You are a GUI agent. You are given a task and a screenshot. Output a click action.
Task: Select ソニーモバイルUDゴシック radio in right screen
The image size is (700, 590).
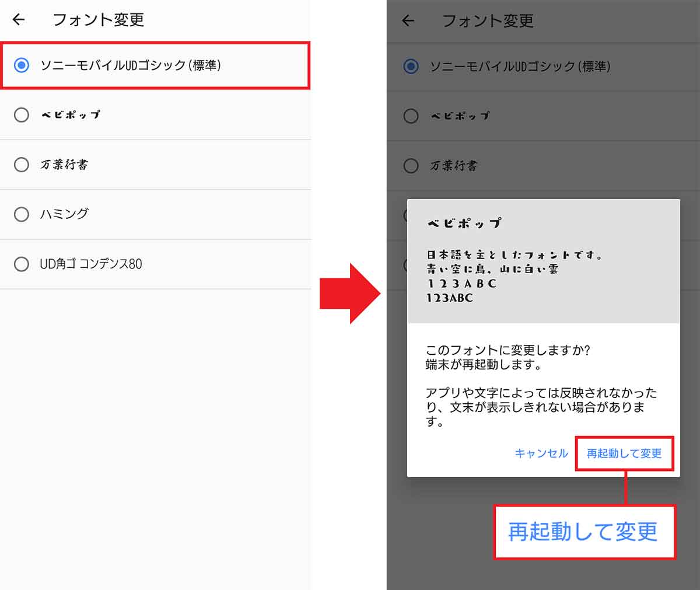pyautogui.click(x=411, y=67)
